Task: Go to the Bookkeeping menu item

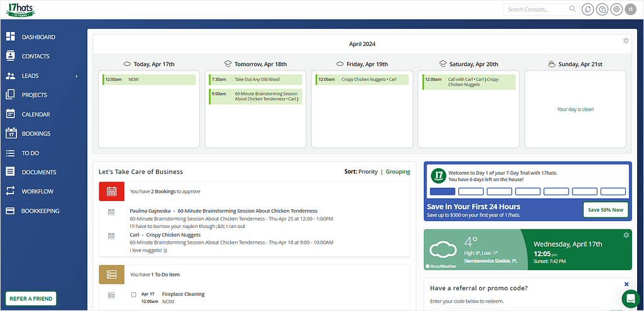Action: click(x=41, y=211)
